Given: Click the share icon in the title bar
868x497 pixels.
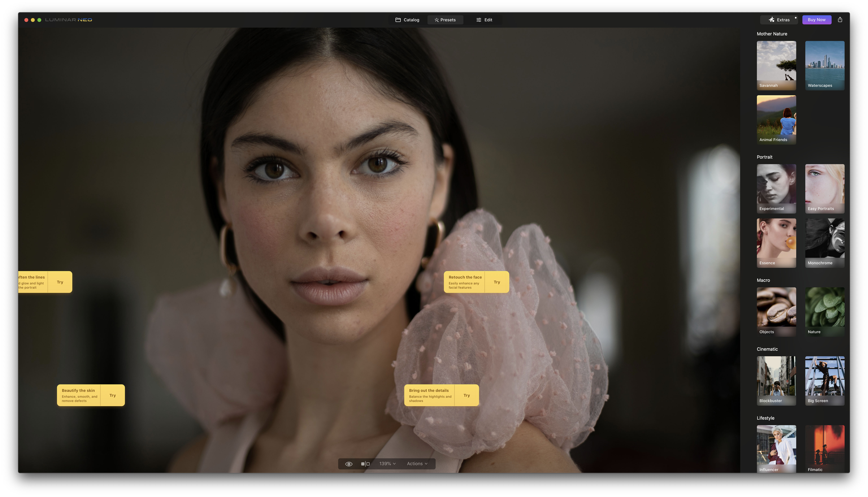Looking at the screenshot, I should pos(840,20).
